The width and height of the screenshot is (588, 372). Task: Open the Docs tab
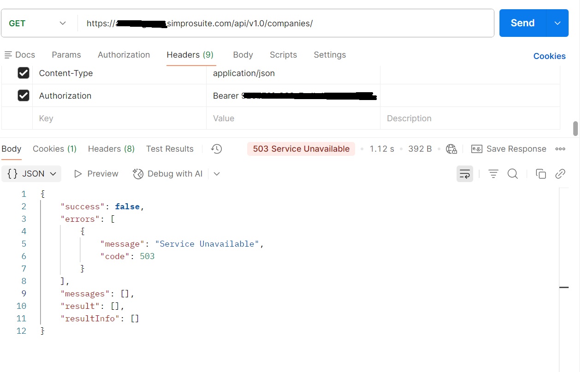click(x=20, y=55)
